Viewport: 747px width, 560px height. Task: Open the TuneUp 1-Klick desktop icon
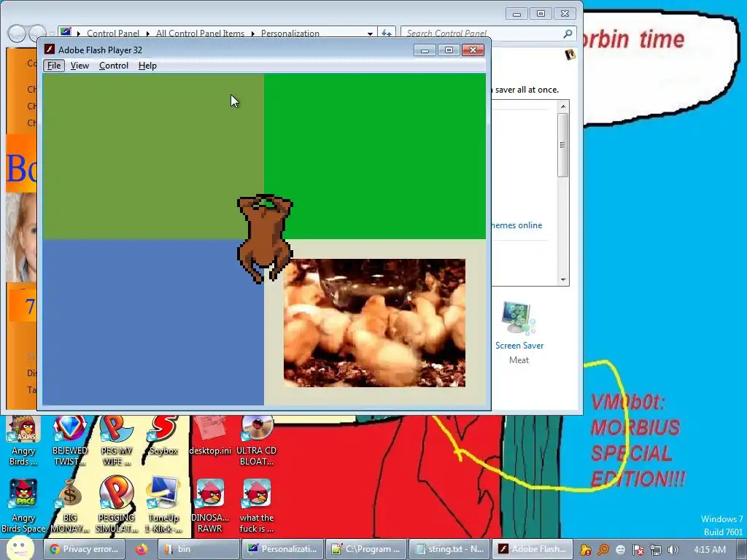point(163,506)
